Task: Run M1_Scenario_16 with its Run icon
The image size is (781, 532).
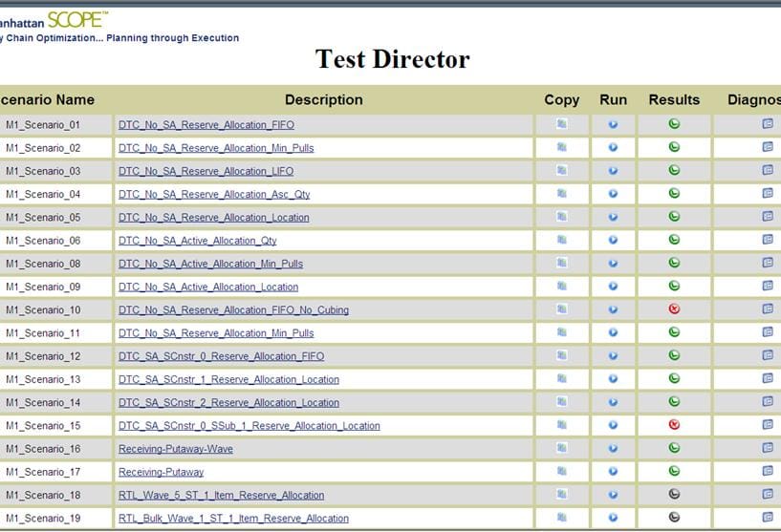Action: pos(613,448)
